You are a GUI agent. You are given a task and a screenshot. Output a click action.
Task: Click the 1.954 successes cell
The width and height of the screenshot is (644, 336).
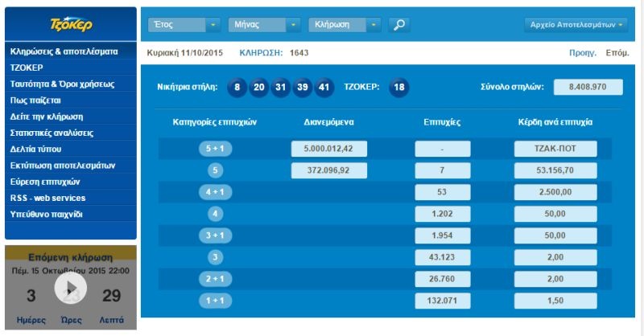click(442, 236)
